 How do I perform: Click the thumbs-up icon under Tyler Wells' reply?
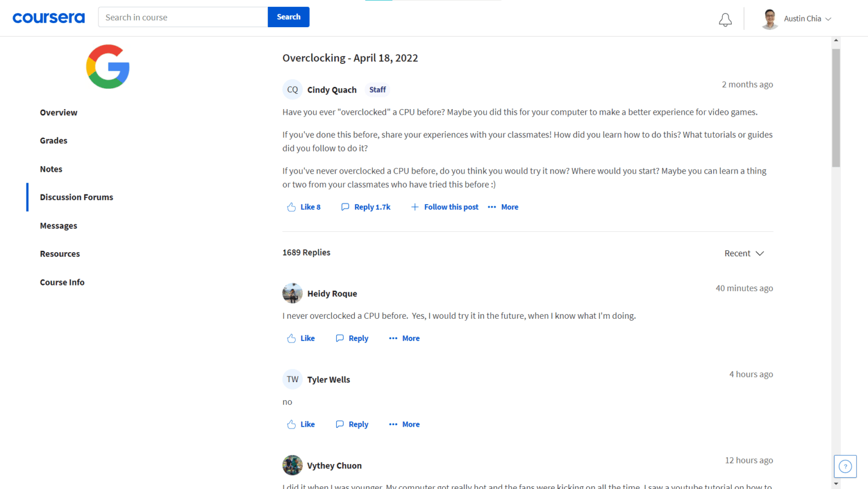point(292,423)
